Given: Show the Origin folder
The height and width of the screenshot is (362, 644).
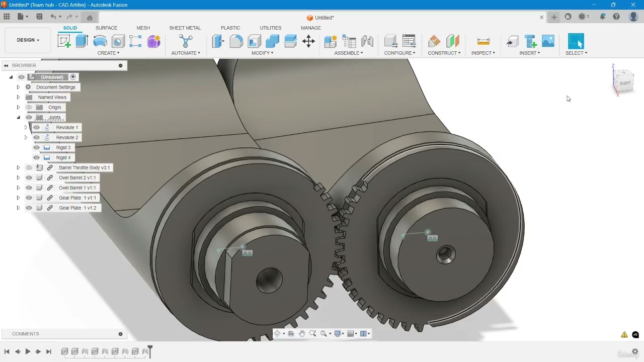Looking at the screenshot, I should pos(29,107).
